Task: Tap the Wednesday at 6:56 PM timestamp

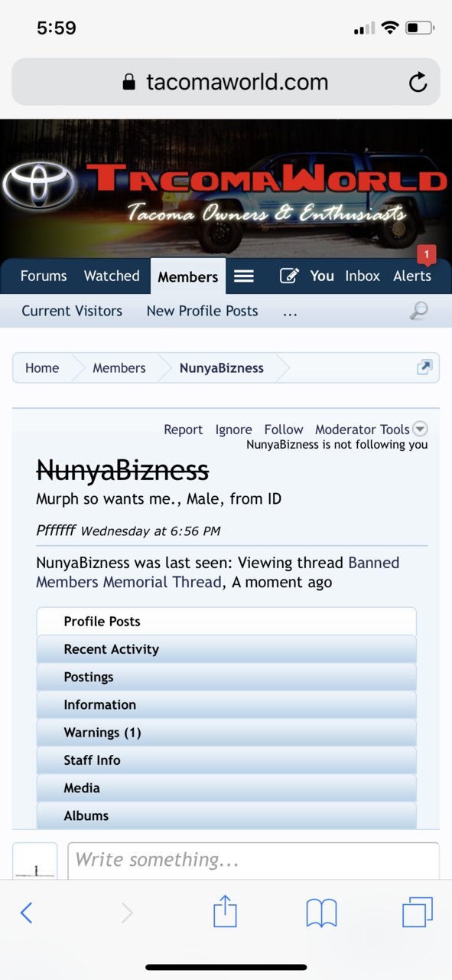Action: (x=151, y=531)
